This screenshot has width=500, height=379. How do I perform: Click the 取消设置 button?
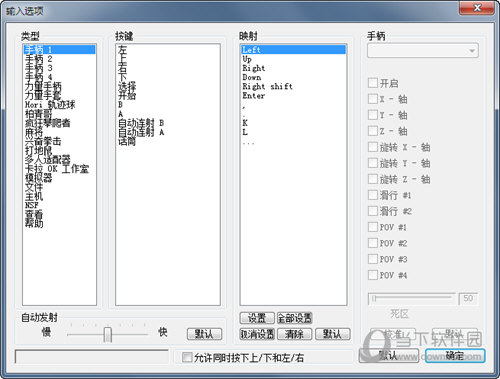(x=257, y=334)
